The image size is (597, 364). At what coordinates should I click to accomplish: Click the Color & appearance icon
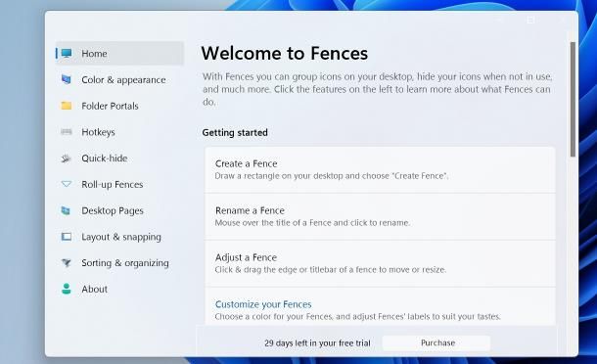coord(67,79)
